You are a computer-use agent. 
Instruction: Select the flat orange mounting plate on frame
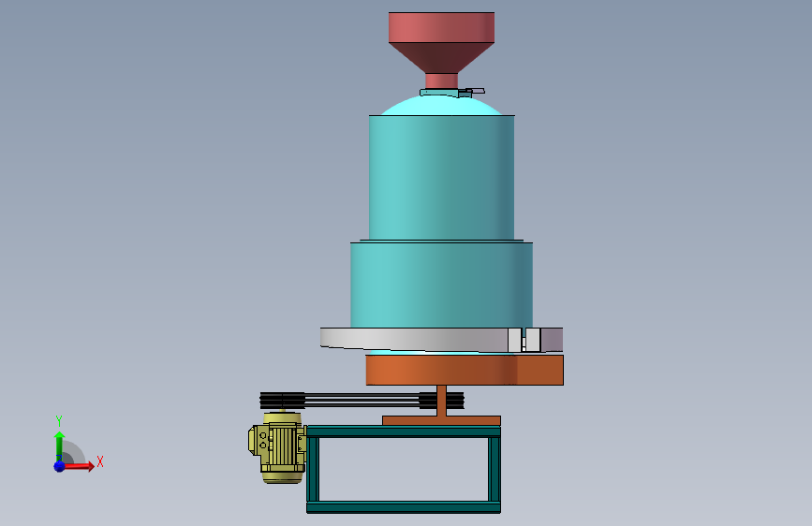click(x=441, y=421)
